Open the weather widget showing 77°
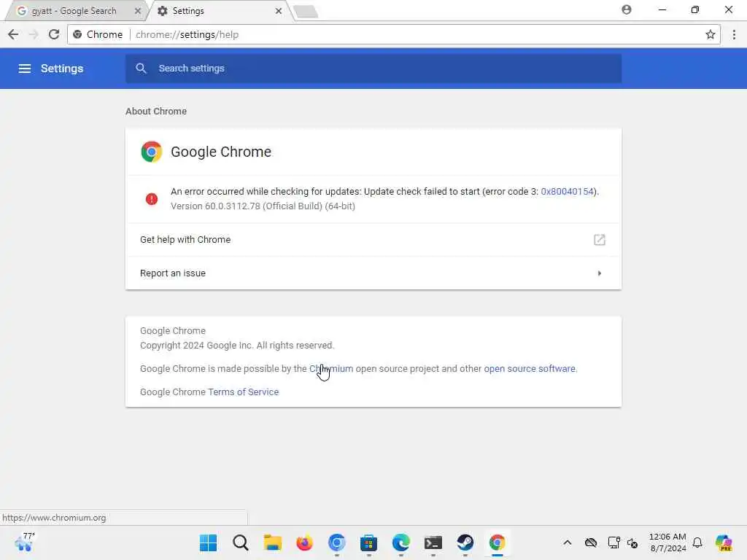Screen dimensions: 747x560 25,542
